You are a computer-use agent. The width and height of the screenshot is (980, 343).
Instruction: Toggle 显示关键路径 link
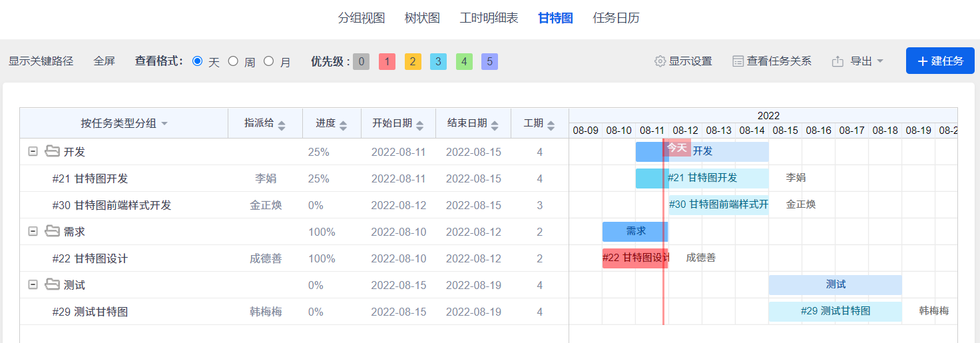[41, 61]
